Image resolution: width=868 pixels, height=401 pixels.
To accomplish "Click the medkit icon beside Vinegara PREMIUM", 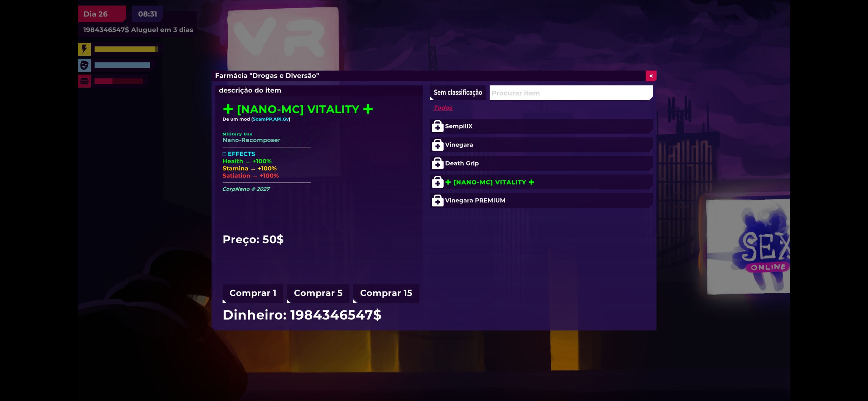I will 437,201.
